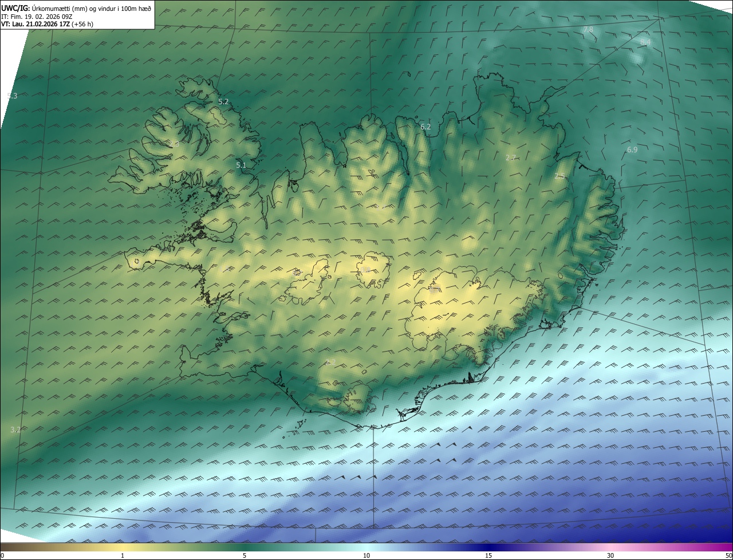This screenshot has width=733, height=560.
Task: Click the colorbar tick label 10
Action: (366, 555)
